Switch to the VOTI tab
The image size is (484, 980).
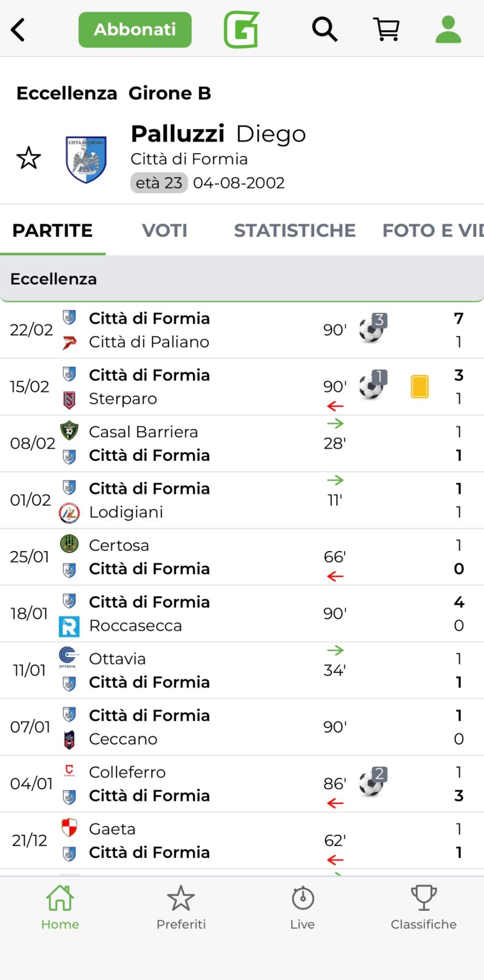click(x=164, y=231)
